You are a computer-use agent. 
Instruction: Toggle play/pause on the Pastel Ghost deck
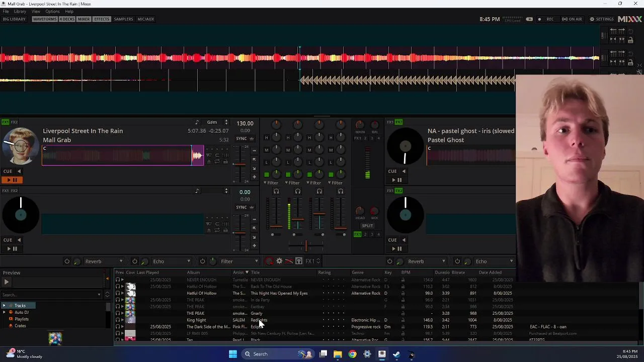coord(397,180)
